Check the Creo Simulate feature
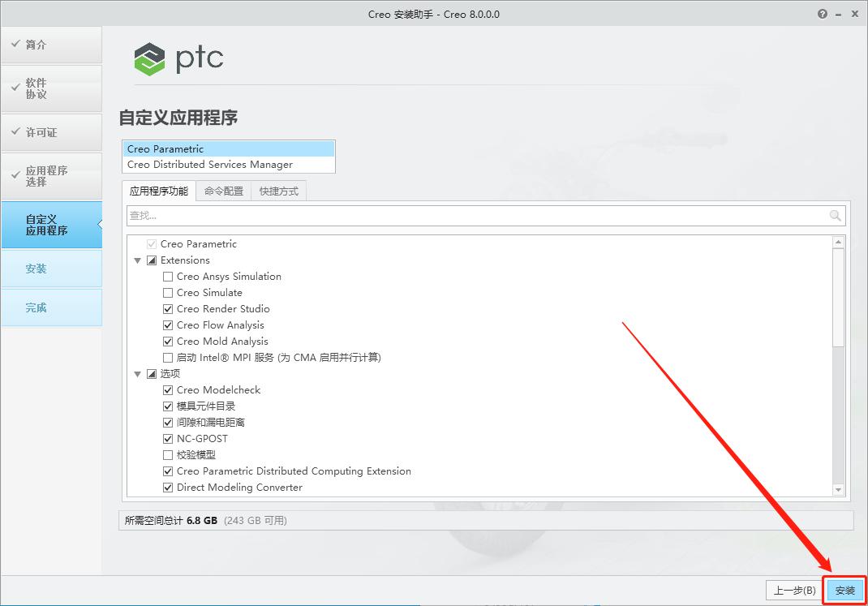Screen dimensions: 868x606 (167, 293)
